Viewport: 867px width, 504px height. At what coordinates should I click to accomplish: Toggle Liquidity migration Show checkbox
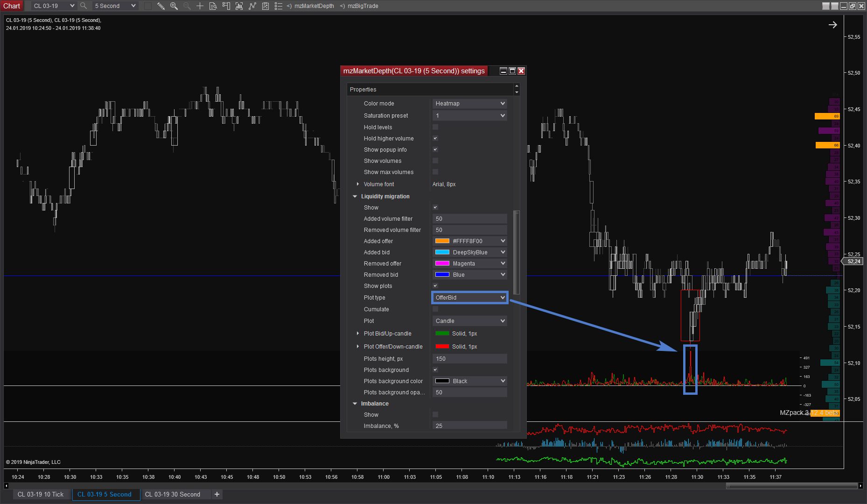click(435, 207)
